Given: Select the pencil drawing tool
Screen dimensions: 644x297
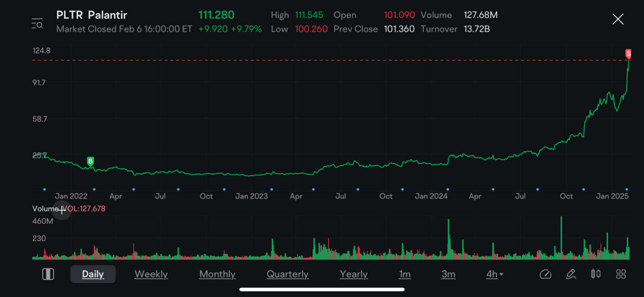Looking at the screenshot, I should coord(571,274).
